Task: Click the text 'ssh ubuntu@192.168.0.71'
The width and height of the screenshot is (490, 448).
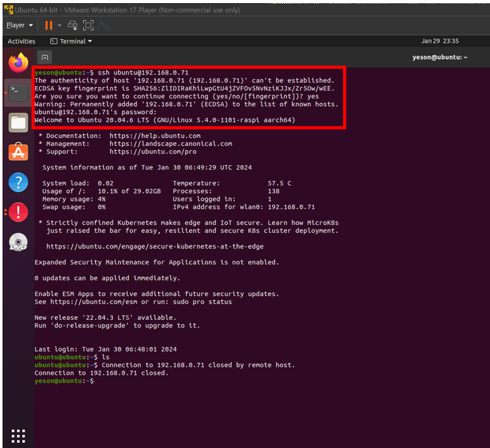Action: tap(143, 73)
